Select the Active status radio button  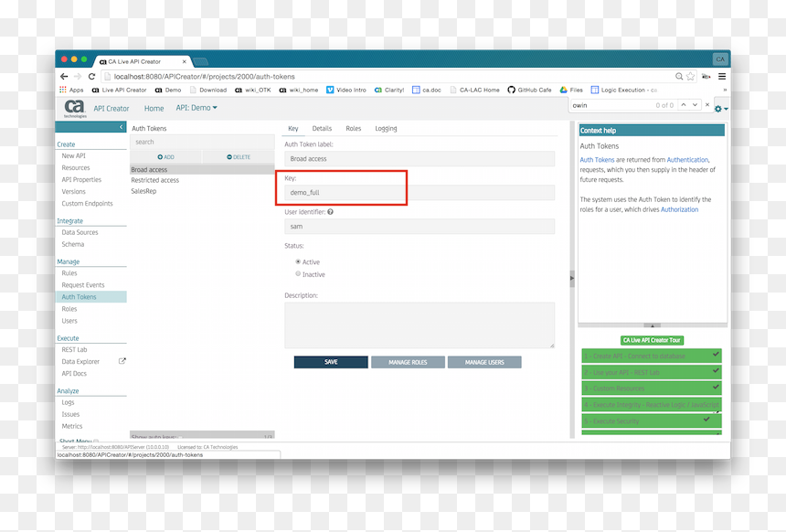298,261
